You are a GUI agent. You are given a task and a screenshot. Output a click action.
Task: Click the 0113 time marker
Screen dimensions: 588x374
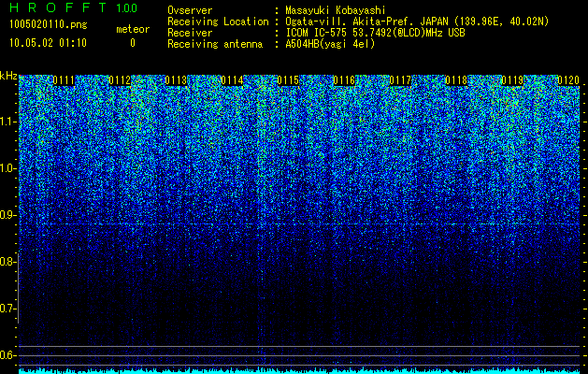[176, 80]
